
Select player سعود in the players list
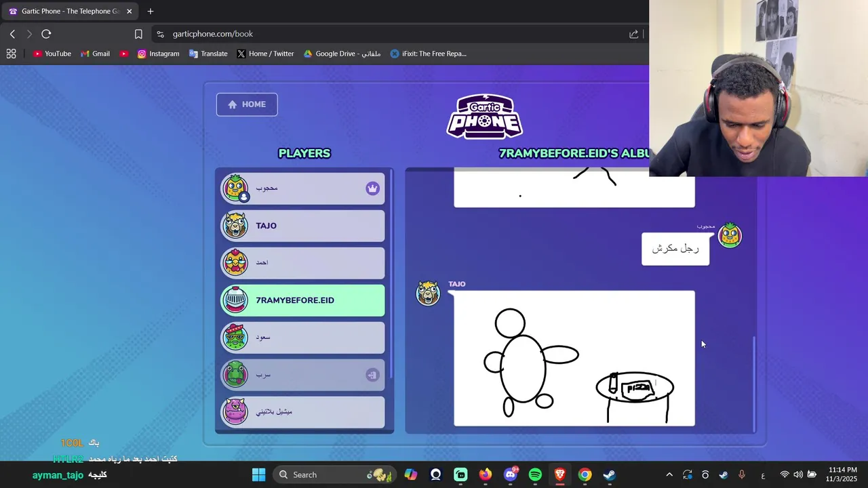pyautogui.click(x=302, y=338)
